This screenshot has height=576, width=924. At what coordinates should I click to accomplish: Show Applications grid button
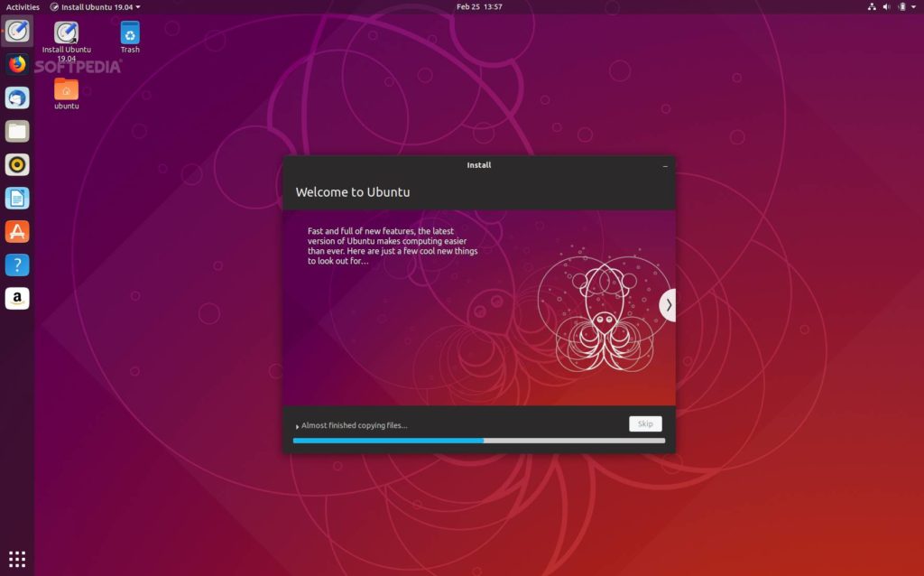[17, 558]
